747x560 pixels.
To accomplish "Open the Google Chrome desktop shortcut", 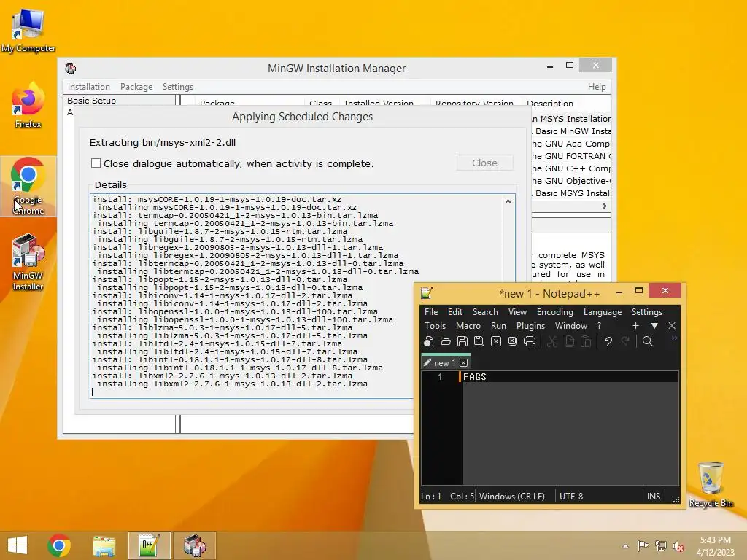I will 28,186.
